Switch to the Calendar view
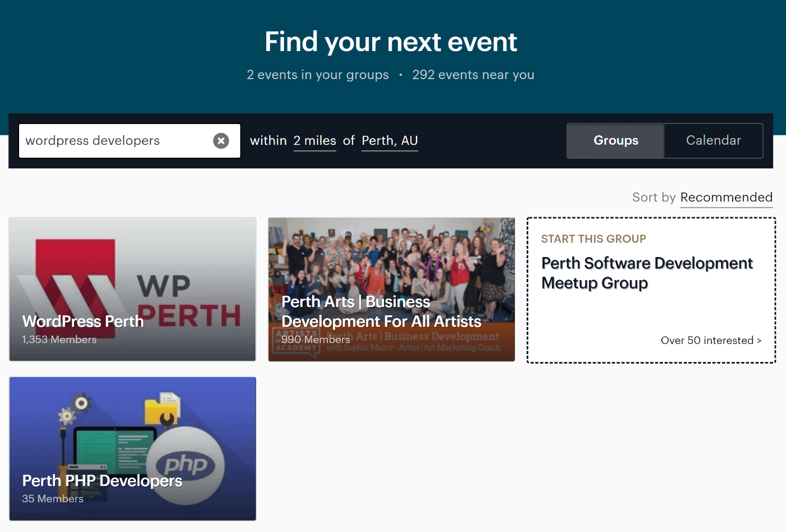Viewport: 786px width, 532px height. click(x=713, y=141)
